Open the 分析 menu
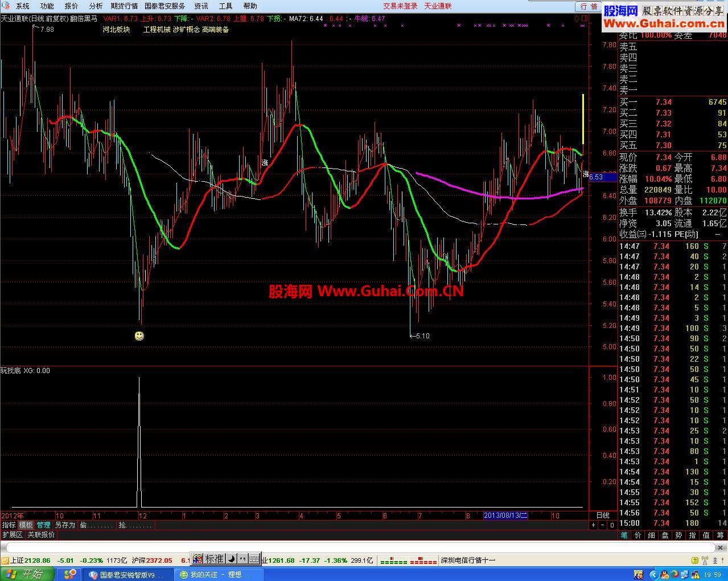This screenshot has width=728, height=581. 96,6
